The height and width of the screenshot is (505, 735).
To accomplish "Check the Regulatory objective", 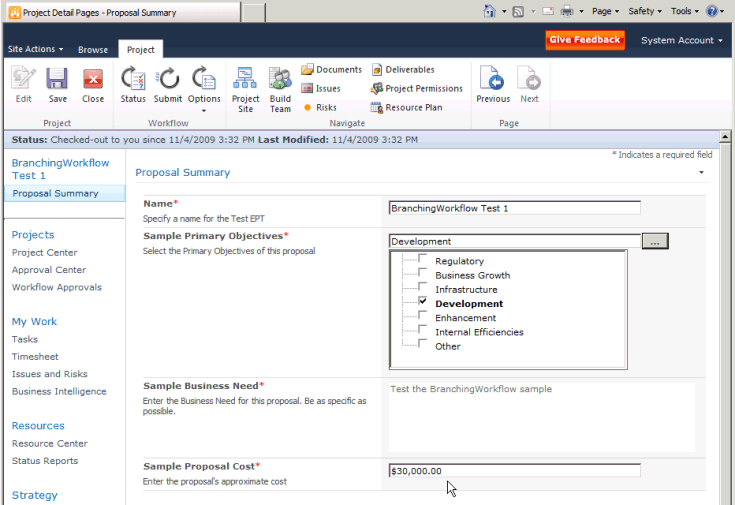I will tap(423, 258).
